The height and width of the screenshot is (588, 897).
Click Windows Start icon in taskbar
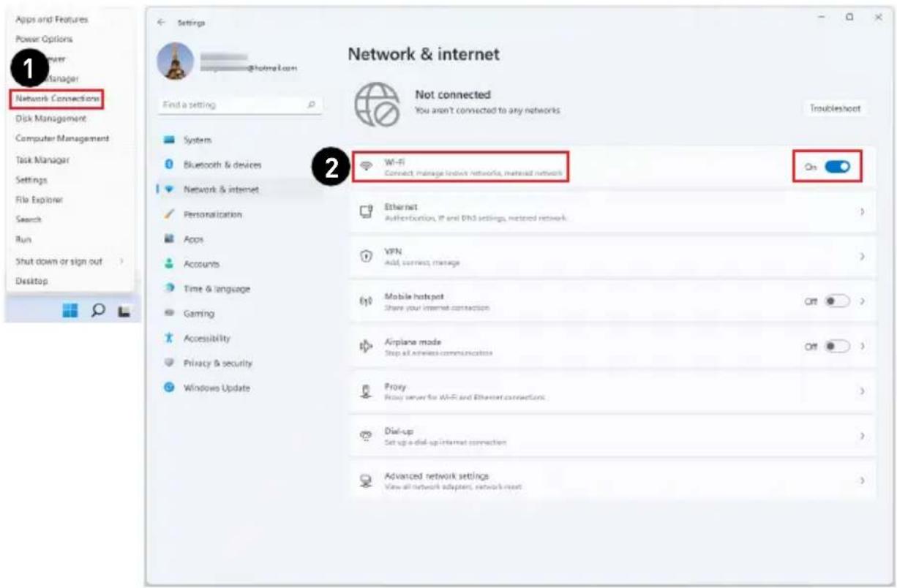coord(70,312)
